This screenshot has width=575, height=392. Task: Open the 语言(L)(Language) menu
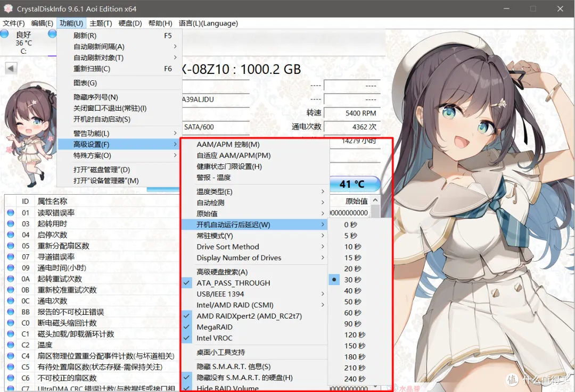coord(208,23)
